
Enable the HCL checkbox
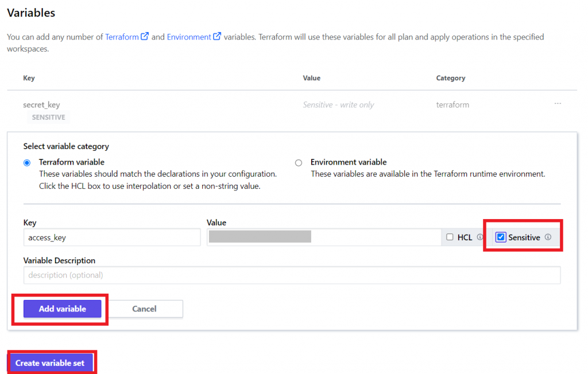pos(451,236)
